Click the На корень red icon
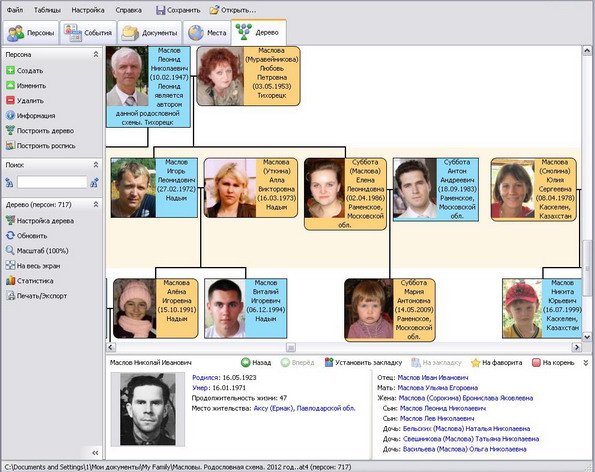Screen dimensions: 595x472 click(536, 362)
